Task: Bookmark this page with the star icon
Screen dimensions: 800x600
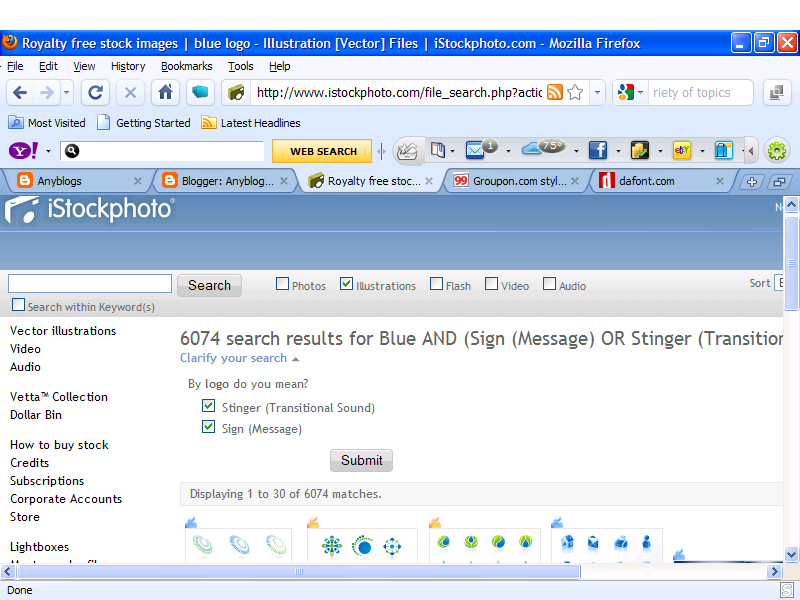Action: click(x=575, y=92)
